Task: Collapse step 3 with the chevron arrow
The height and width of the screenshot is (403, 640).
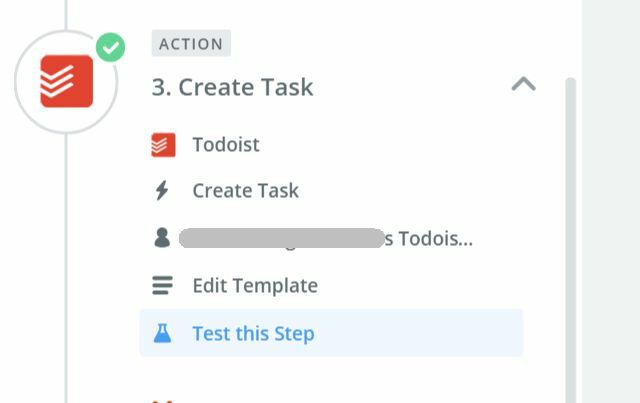Action: click(x=524, y=84)
